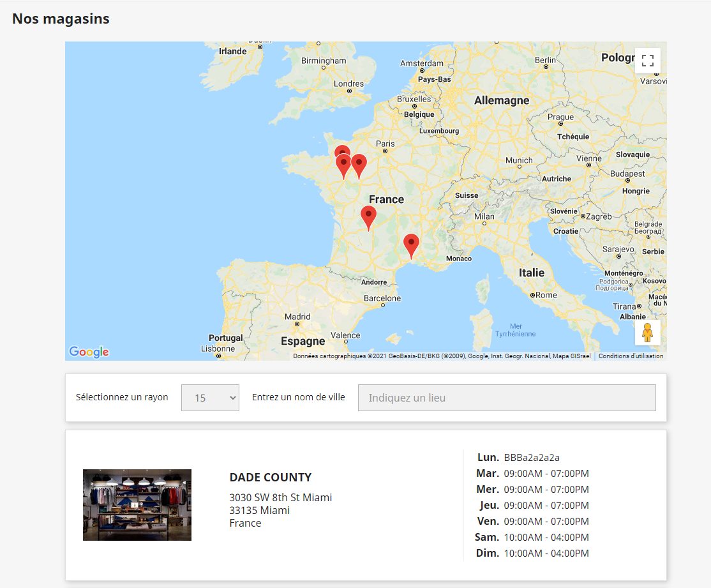
Task: Select the DADE COUNTY store name
Action: point(270,478)
